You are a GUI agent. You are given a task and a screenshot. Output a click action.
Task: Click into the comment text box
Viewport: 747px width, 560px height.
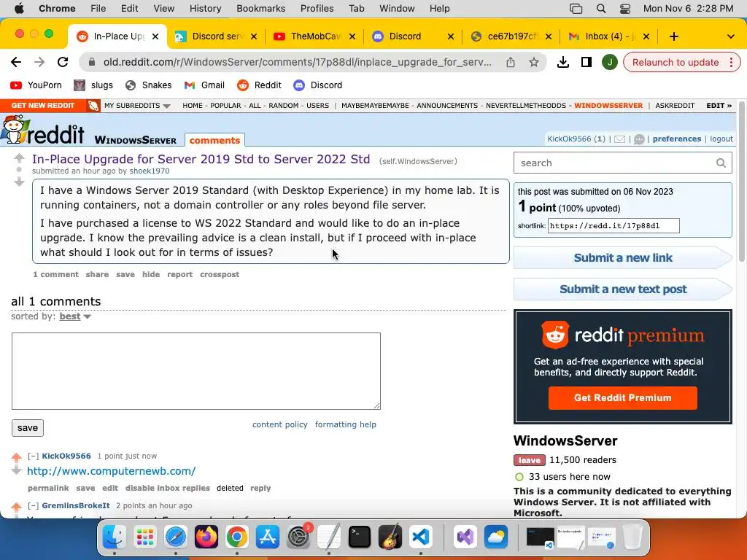[x=196, y=371]
